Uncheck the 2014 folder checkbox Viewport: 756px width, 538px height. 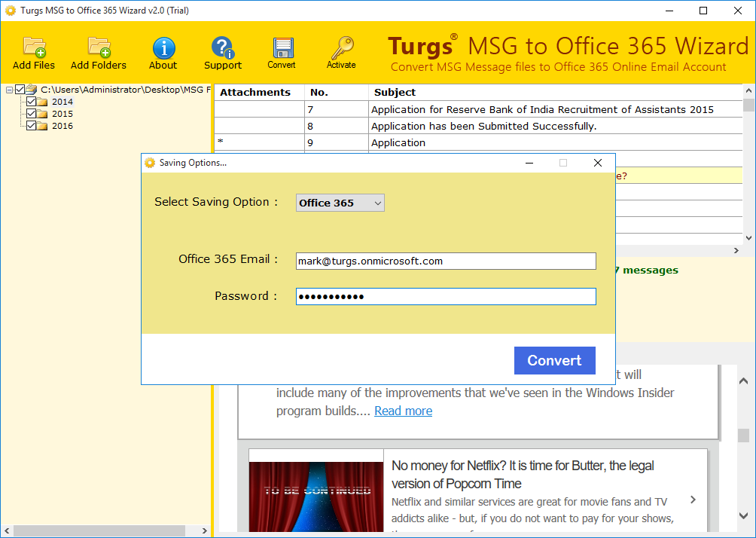click(32, 101)
